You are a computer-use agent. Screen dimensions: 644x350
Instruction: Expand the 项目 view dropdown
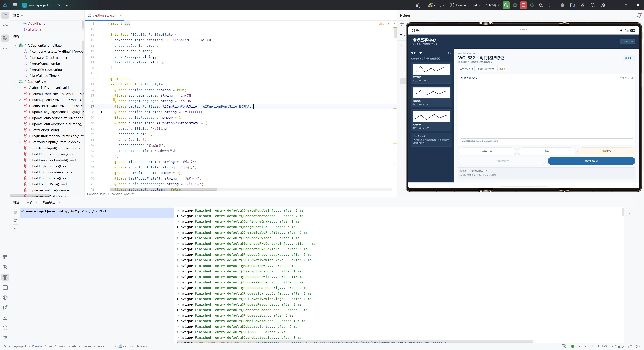18,15
